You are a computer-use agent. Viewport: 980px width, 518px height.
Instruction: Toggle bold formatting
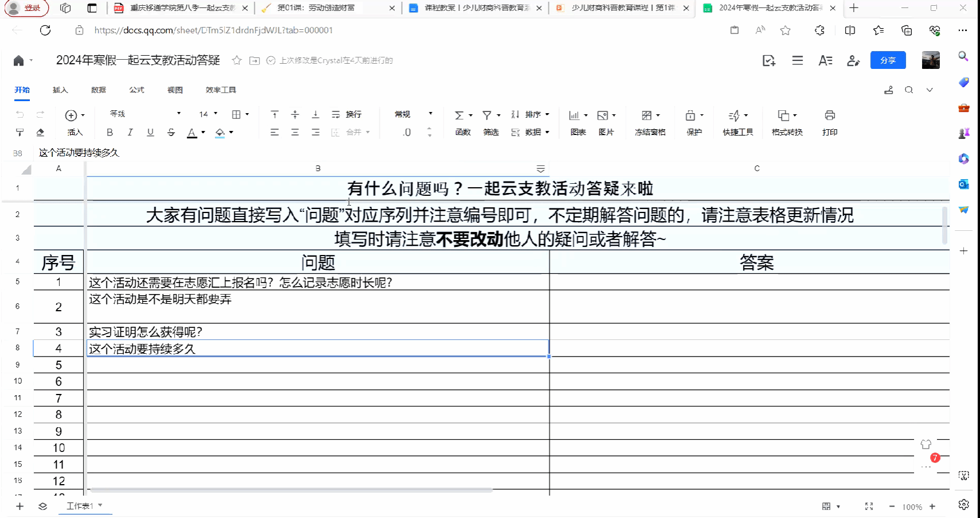click(x=110, y=133)
